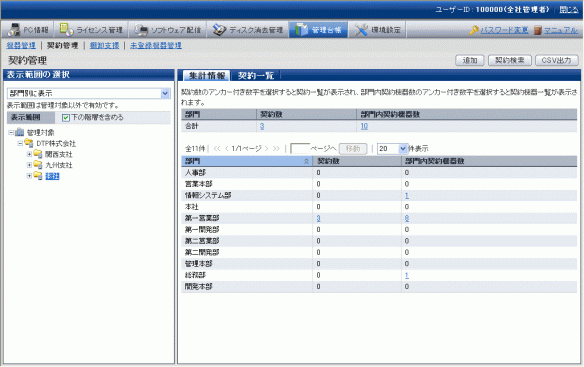This screenshot has width=584, height=367.
Task: Switch to the 契約一覧 tab
Action: [x=256, y=76]
